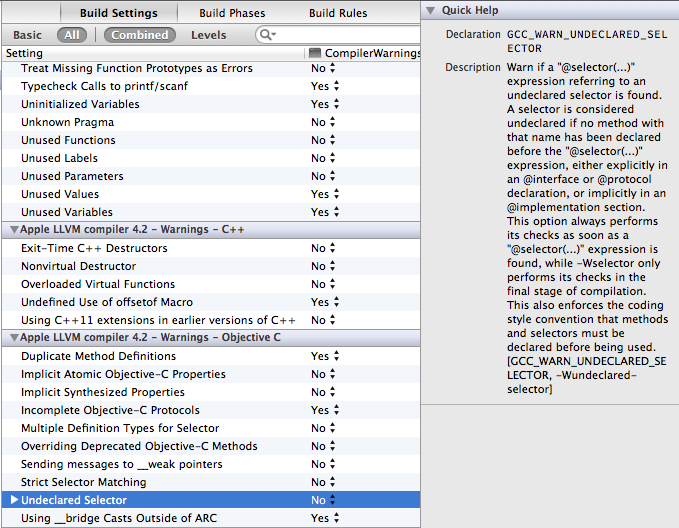Viewport: 679px width, 528px height.
Task: Collapse the Quick Help panel triangle
Action: 430,11
